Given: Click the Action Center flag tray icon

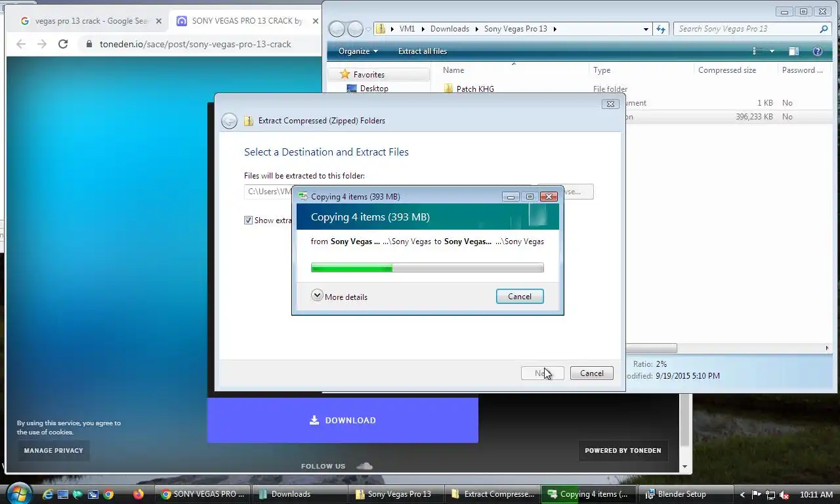Looking at the screenshot, I should point(756,495).
